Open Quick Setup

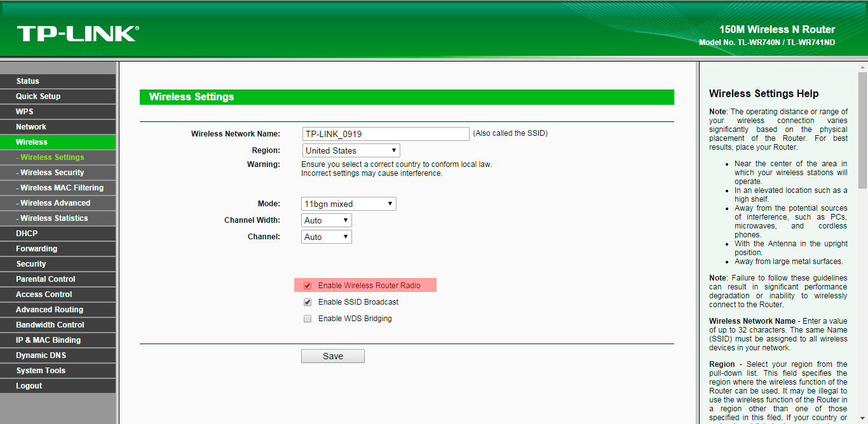point(58,96)
